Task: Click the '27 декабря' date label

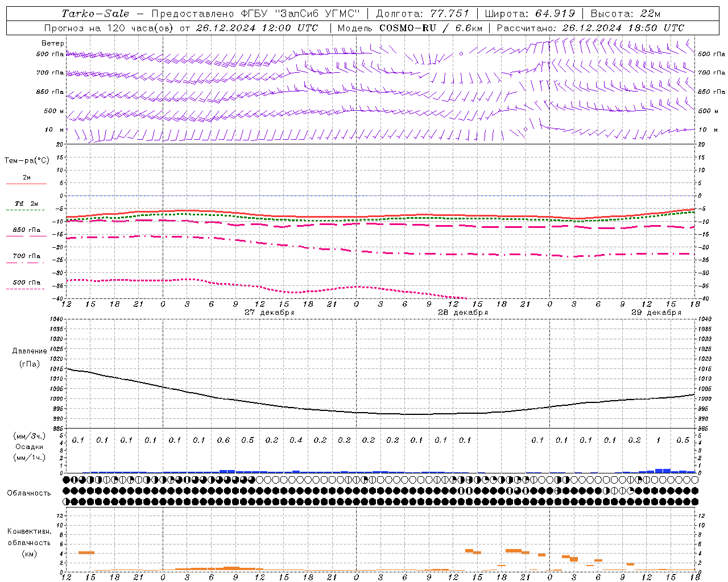Action: click(x=269, y=313)
